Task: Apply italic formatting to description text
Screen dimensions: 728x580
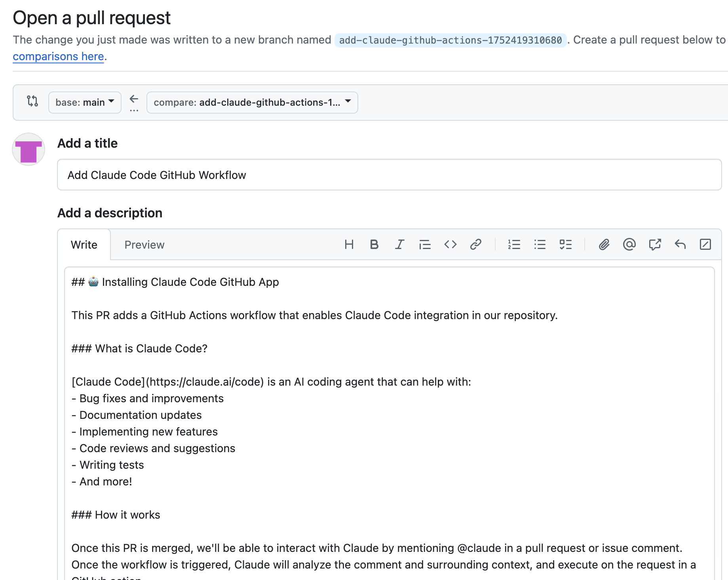Action: click(x=399, y=244)
